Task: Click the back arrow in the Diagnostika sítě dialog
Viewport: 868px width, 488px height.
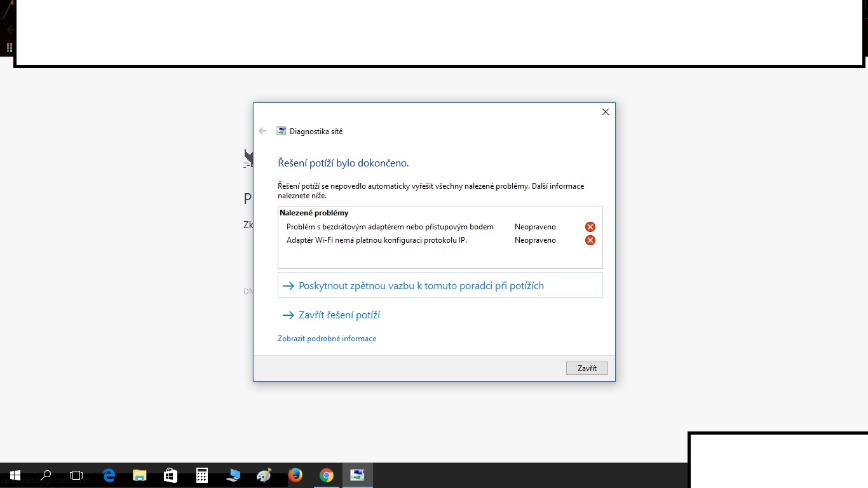Action: pyautogui.click(x=262, y=132)
